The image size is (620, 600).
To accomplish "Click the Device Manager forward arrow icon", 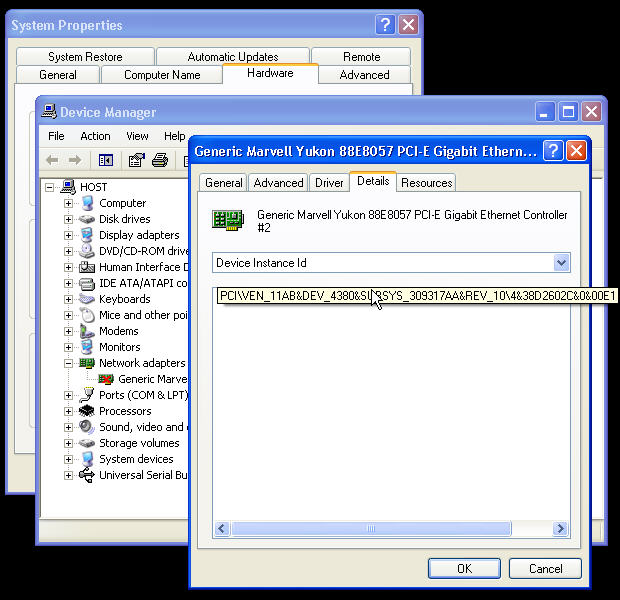I will click(75, 160).
